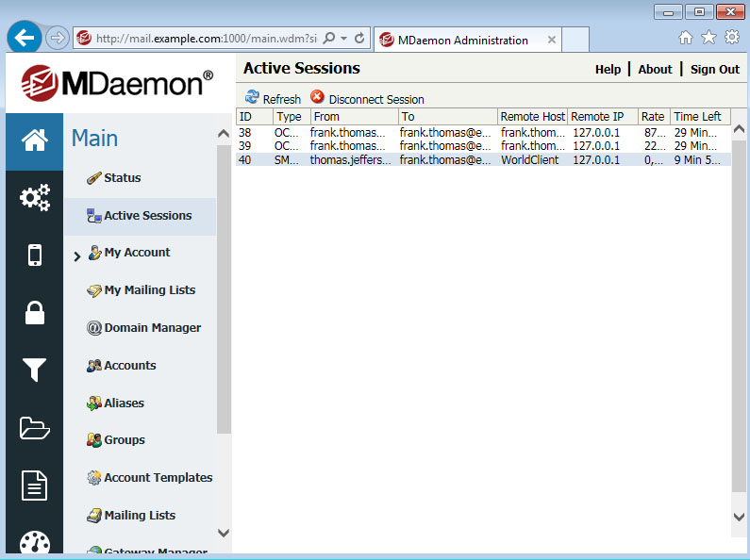Sort by the Time Left column header
Image resolution: width=750 pixels, height=560 pixels.
[700, 117]
